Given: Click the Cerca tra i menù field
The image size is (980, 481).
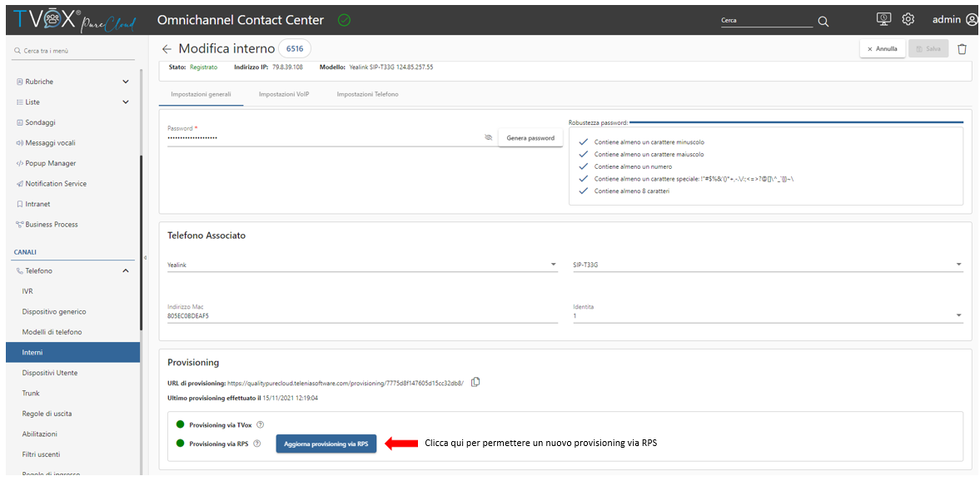Looking at the screenshot, I should [72, 51].
